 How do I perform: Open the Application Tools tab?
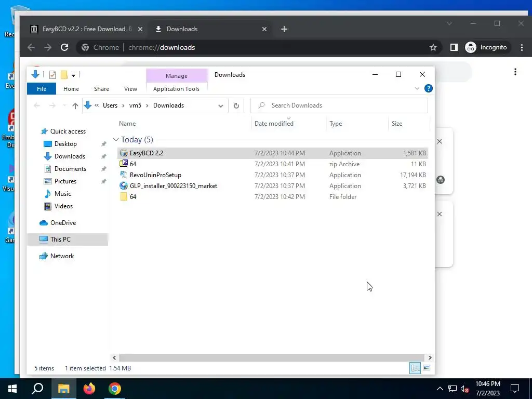tap(177, 89)
